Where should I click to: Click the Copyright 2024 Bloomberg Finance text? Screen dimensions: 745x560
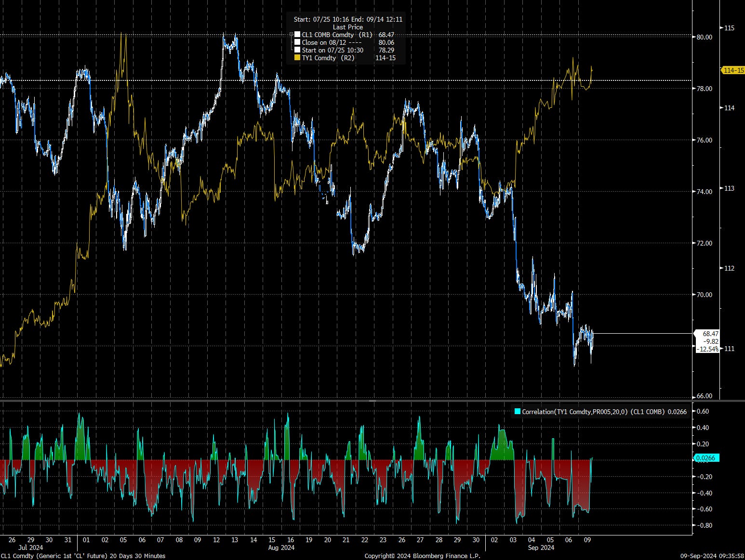(423, 556)
